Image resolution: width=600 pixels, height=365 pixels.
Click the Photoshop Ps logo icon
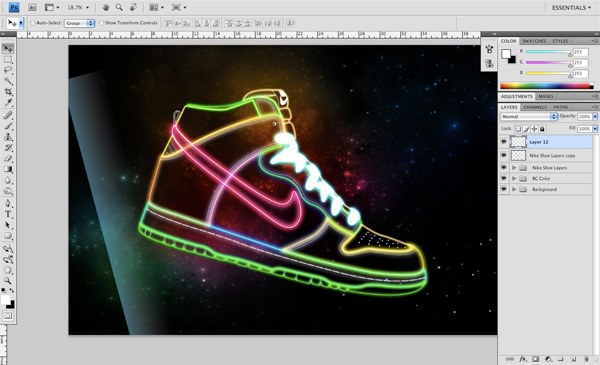tap(14, 7)
